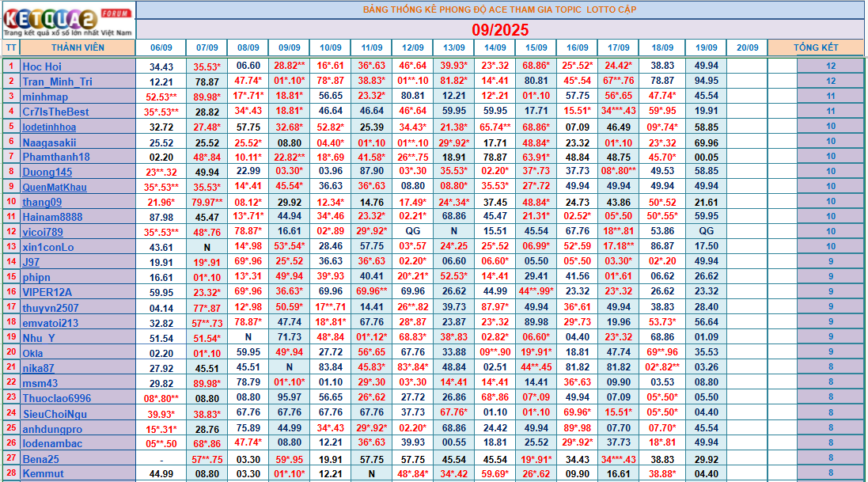Click the 09/2025 month title

point(500,29)
